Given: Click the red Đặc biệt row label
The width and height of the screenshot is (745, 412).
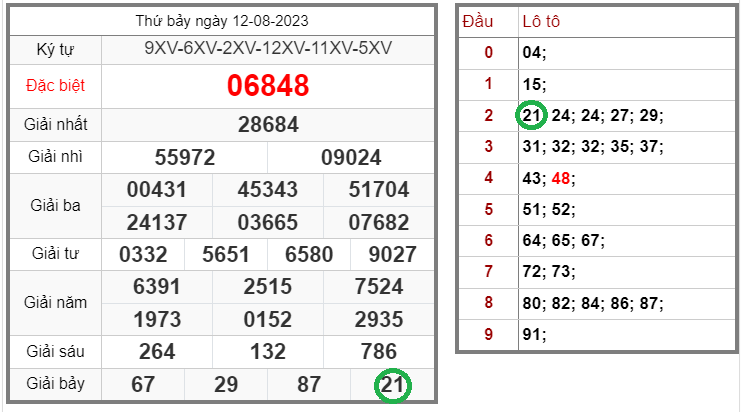Looking at the screenshot, I should (54, 86).
